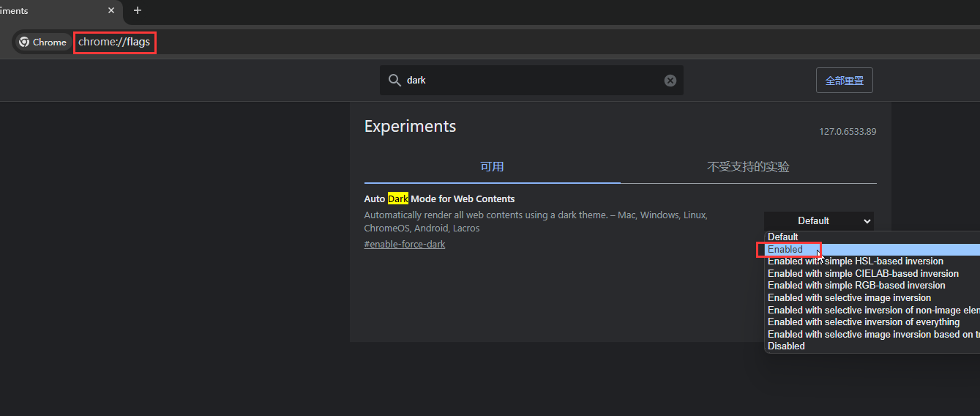
Task: Select the Default option in the list
Action: [783, 237]
